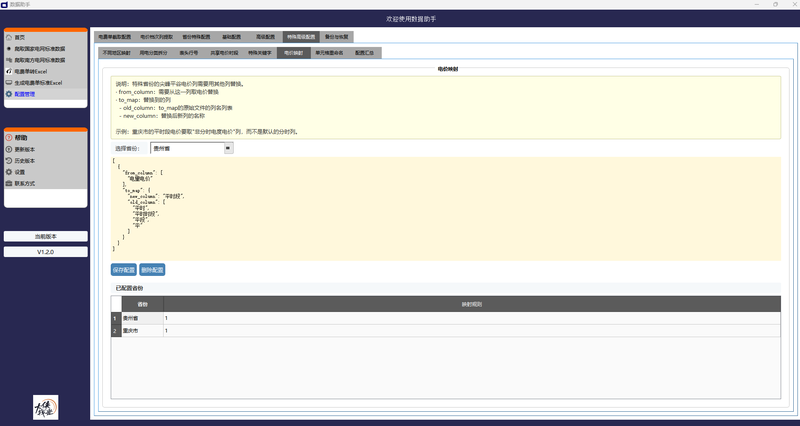Image resolution: width=800 pixels, height=426 pixels.
Task: Click the 选择省份 label
Action: coord(127,148)
